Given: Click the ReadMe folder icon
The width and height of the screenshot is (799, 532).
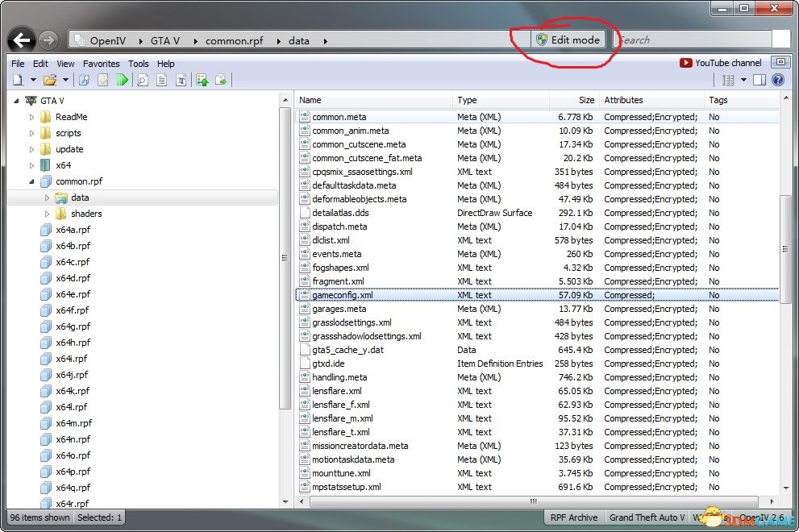Looking at the screenshot, I should pyautogui.click(x=46, y=117).
